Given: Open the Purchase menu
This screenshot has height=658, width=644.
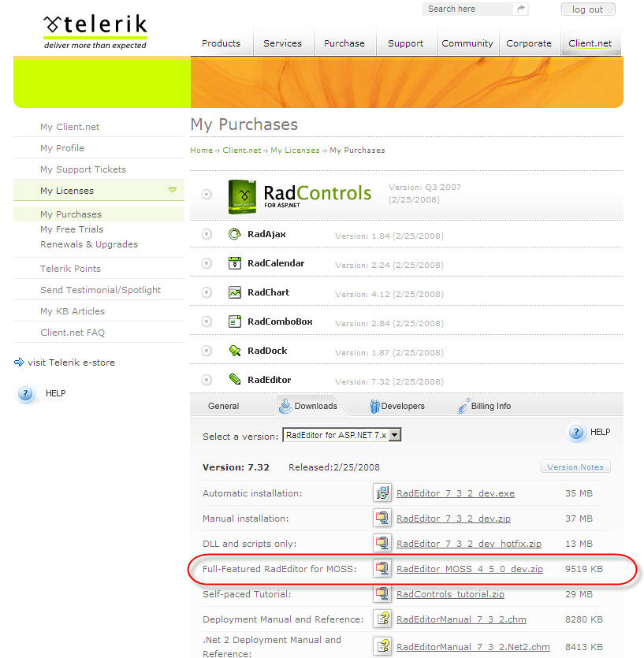Looking at the screenshot, I should (344, 43).
